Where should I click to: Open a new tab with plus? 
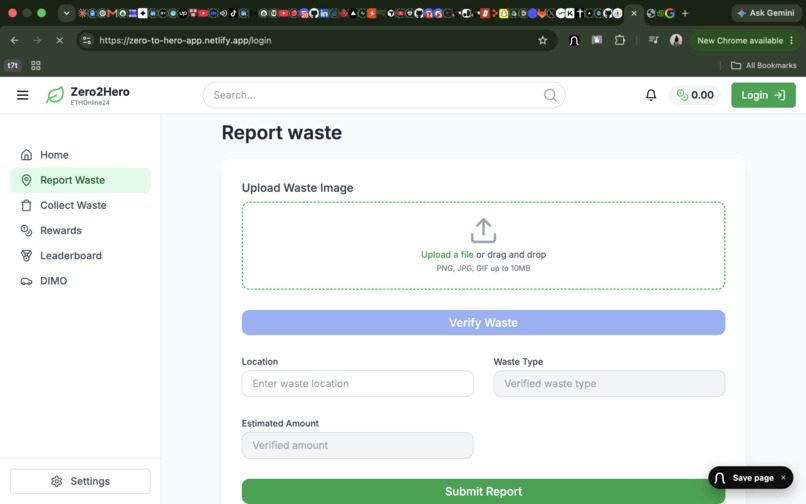[685, 13]
